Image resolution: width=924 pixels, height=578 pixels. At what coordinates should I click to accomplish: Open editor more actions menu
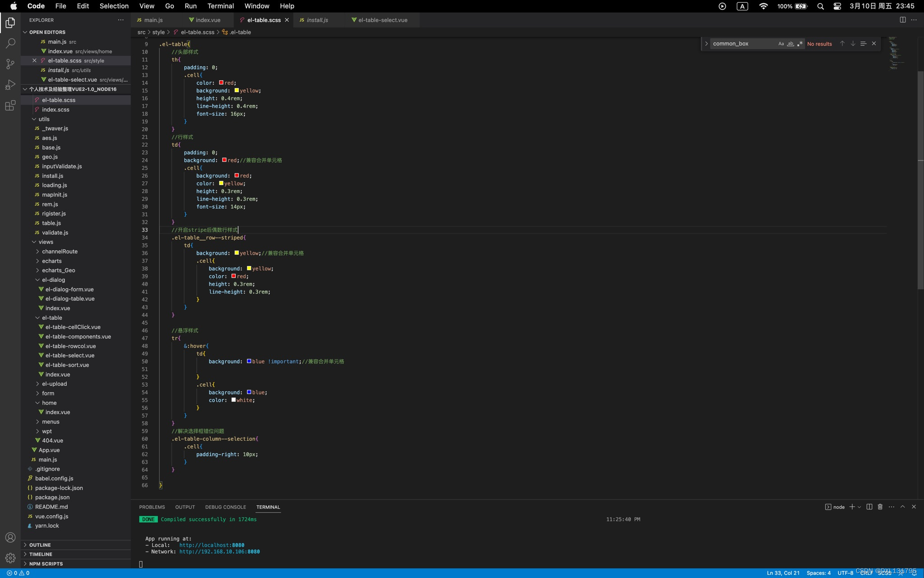(914, 20)
